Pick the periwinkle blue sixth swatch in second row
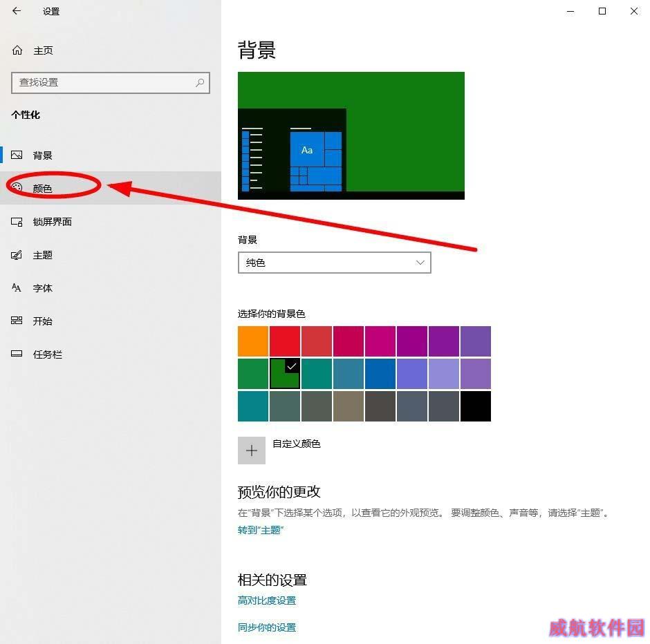The height and width of the screenshot is (644, 650). (412, 374)
